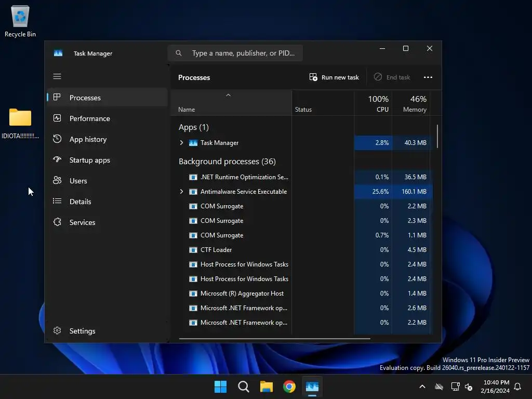
Task: Sort by the CPU column header
Action: point(373,103)
